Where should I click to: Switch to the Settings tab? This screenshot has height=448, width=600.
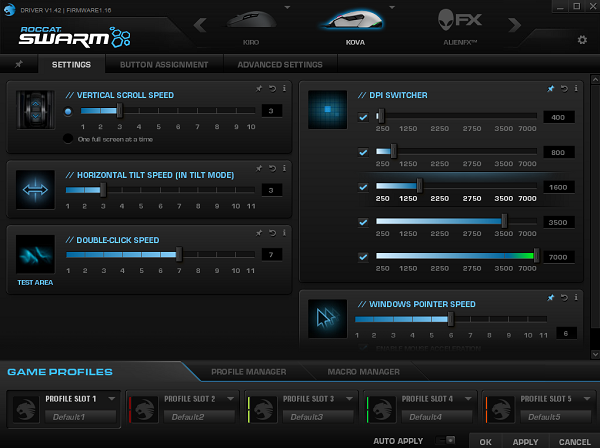coord(71,64)
